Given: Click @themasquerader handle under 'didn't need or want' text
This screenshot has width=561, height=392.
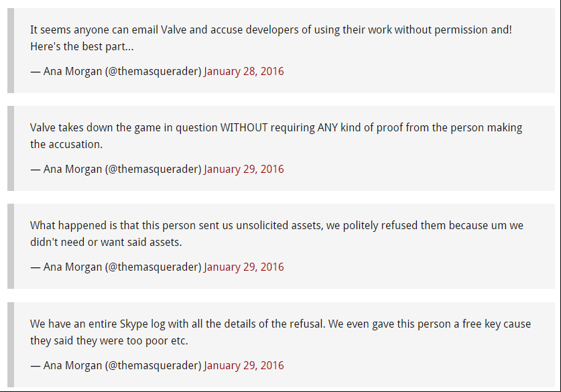Looking at the screenshot, I should [x=153, y=267].
